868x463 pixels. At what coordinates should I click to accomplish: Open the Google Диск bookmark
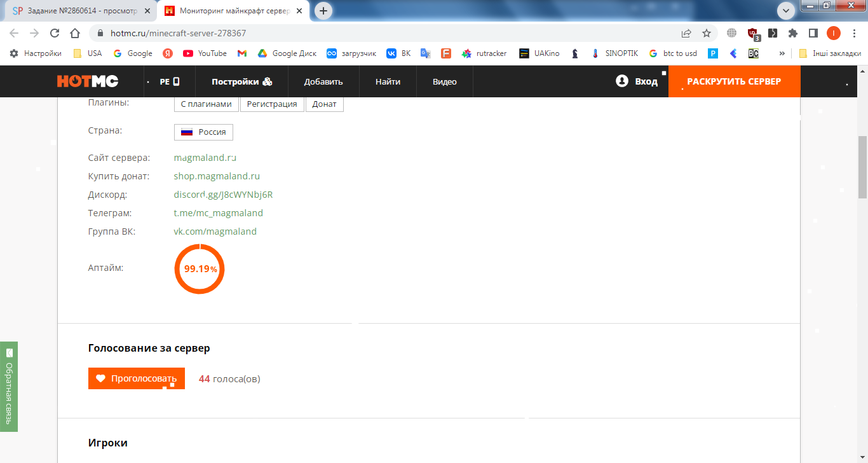pyautogui.click(x=287, y=53)
